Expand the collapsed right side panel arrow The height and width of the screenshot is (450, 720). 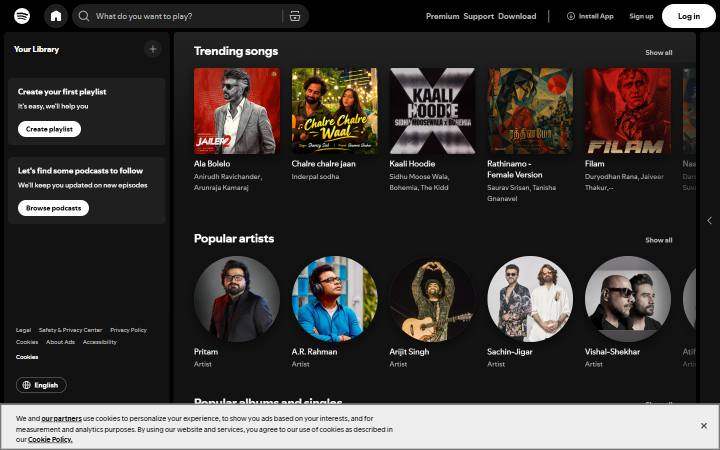(x=709, y=221)
